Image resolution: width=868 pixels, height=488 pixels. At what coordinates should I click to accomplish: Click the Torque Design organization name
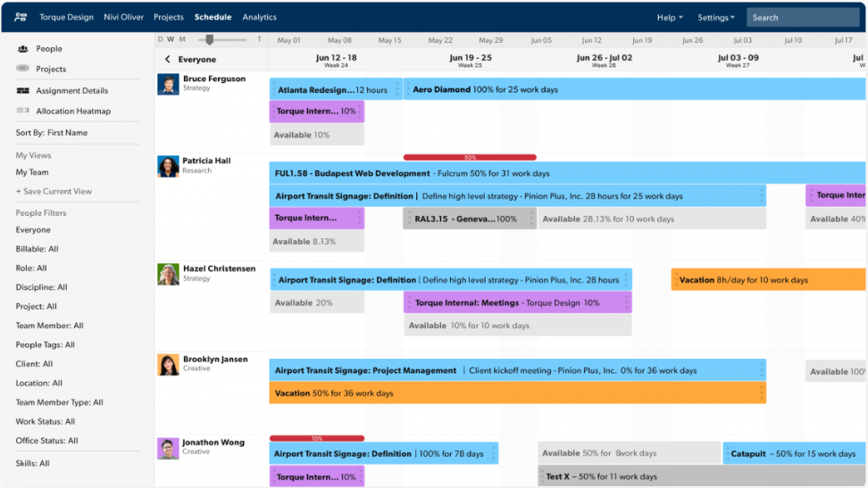(66, 17)
